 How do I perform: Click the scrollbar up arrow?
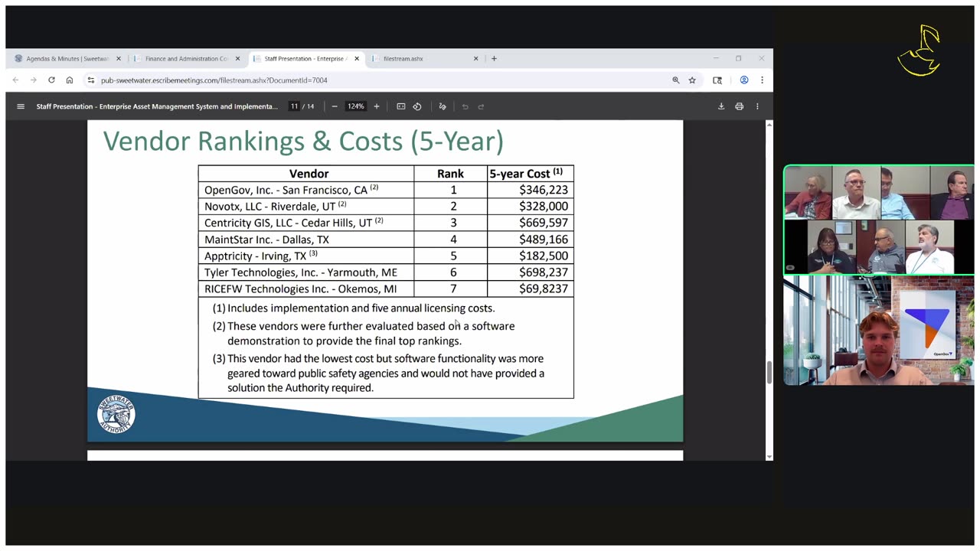[769, 124]
